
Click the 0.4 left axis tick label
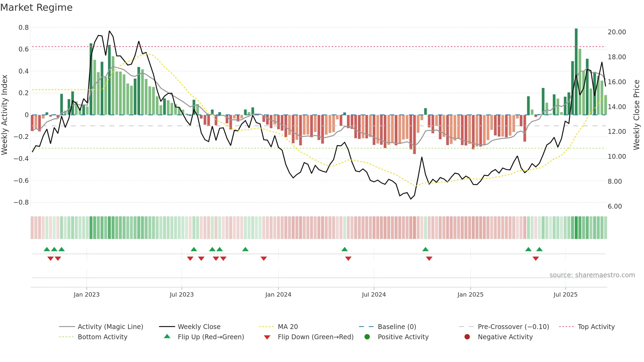[x=24, y=71]
